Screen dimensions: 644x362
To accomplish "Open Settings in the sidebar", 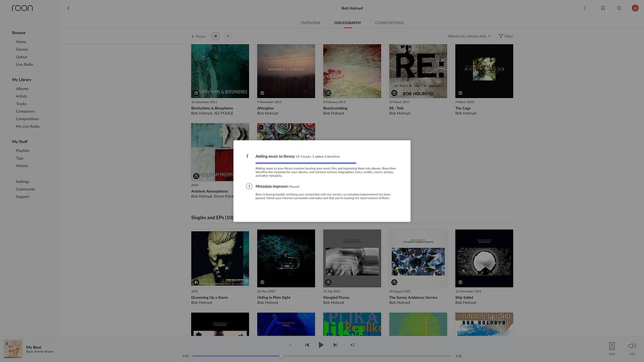I will click(23, 181).
